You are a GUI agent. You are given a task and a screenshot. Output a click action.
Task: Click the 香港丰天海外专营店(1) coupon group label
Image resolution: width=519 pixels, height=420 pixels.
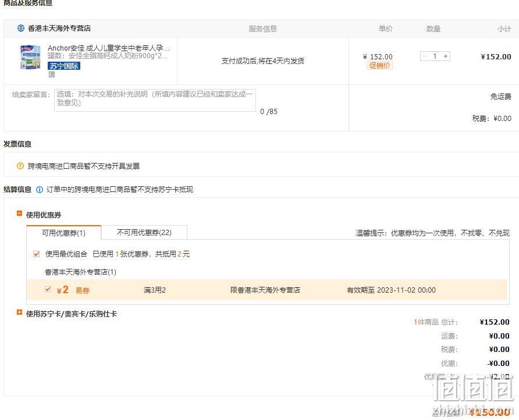[x=80, y=272]
